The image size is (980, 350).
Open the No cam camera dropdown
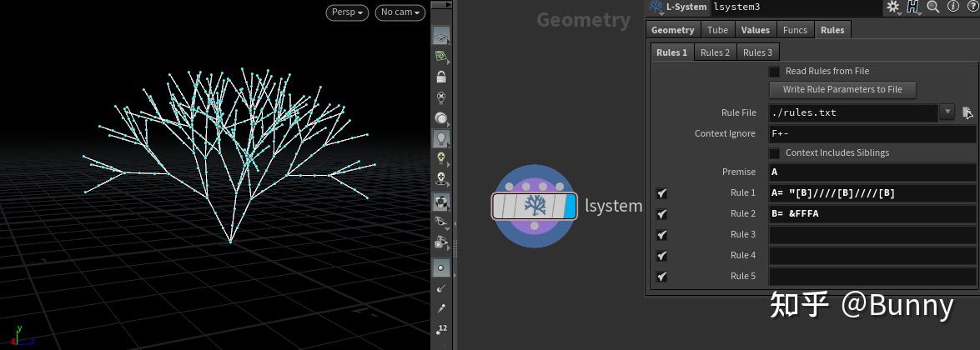pos(400,12)
